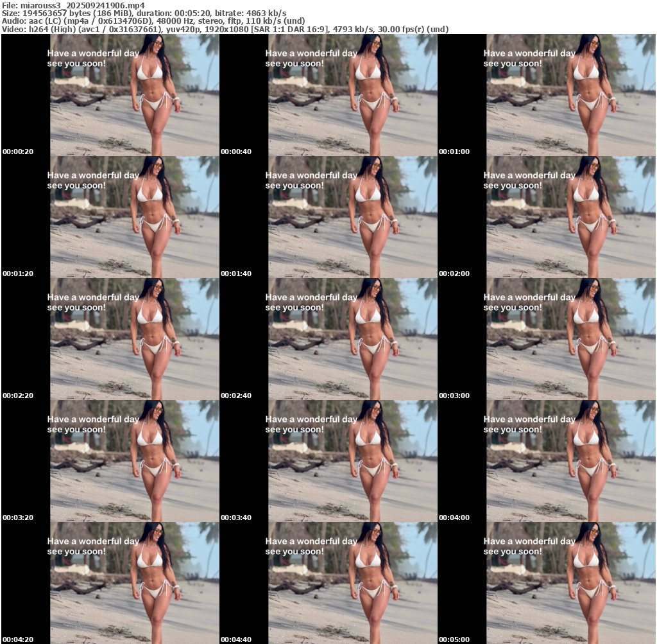Viewport: 657px width, 644px height.
Task: Click the Size and duration info line
Action: pos(144,13)
